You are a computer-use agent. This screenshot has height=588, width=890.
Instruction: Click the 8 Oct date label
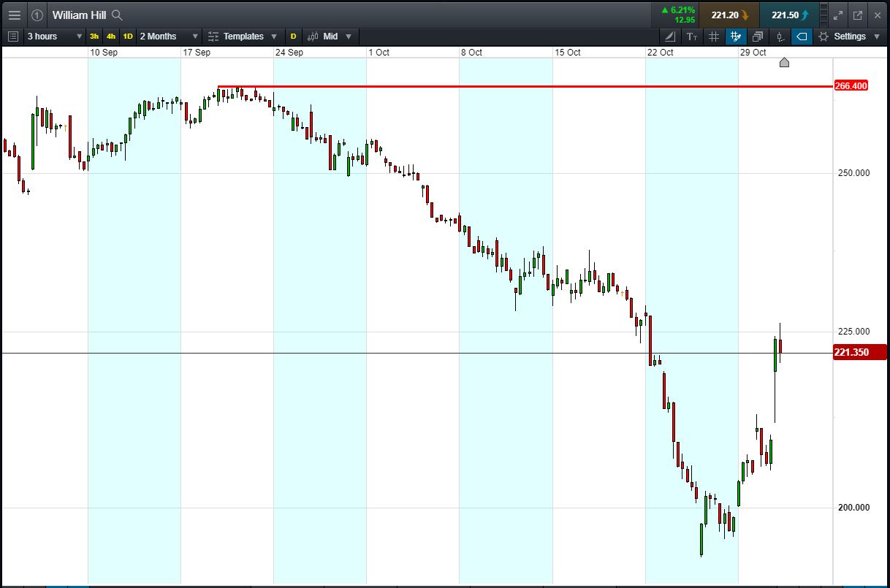click(472, 53)
